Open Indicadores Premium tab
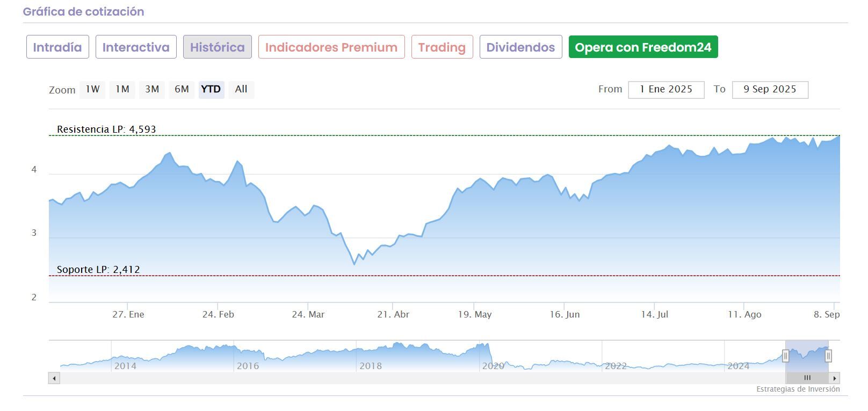This screenshot has width=868, height=411. (x=331, y=47)
